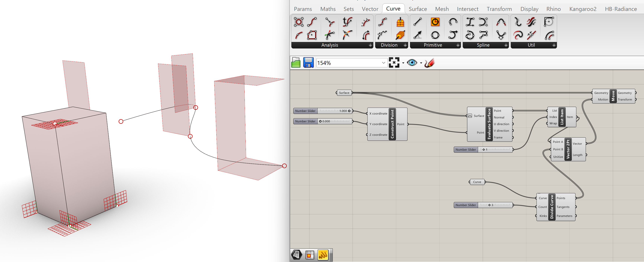The image size is (644, 262).
Task: Click the Surface parameter node
Action: [344, 93]
